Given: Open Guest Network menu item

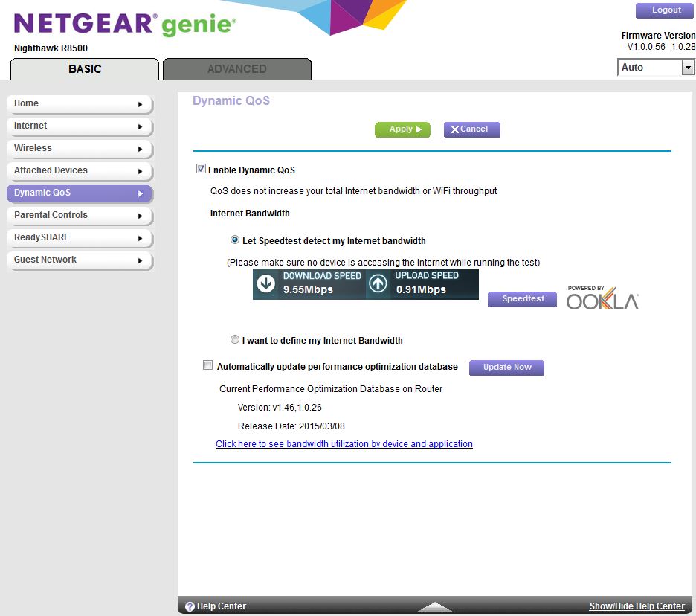Looking at the screenshot, I should [80, 260].
